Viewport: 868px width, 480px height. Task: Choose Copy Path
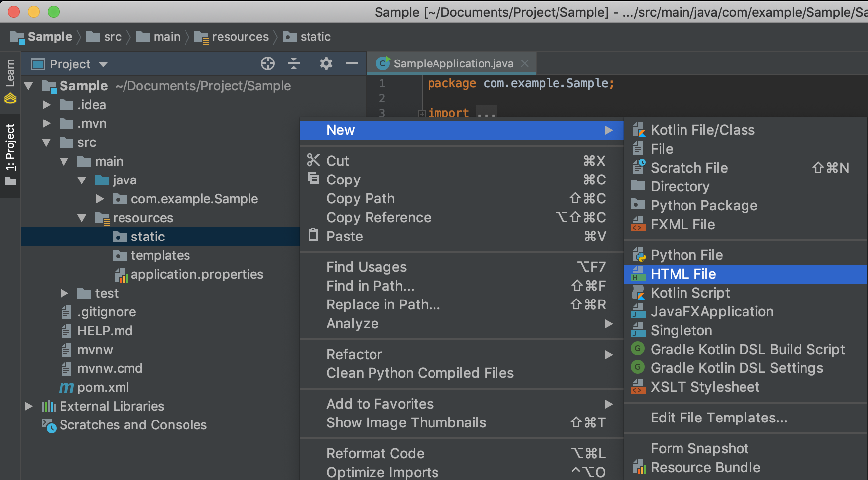[x=461, y=198]
